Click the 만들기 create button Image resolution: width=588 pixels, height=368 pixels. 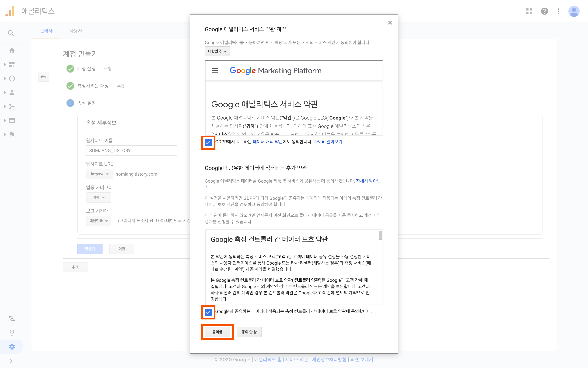click(90, 249)
